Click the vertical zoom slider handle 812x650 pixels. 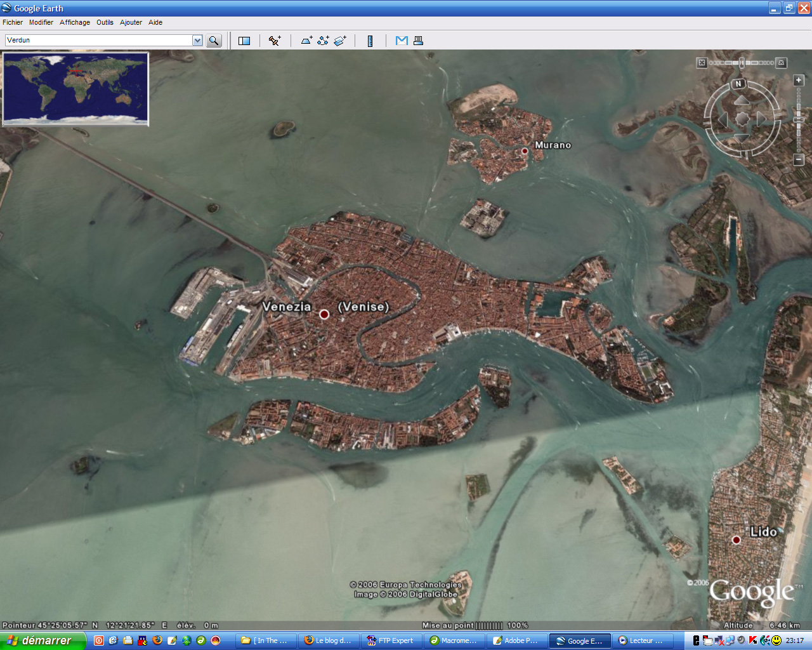pos(799,119)
